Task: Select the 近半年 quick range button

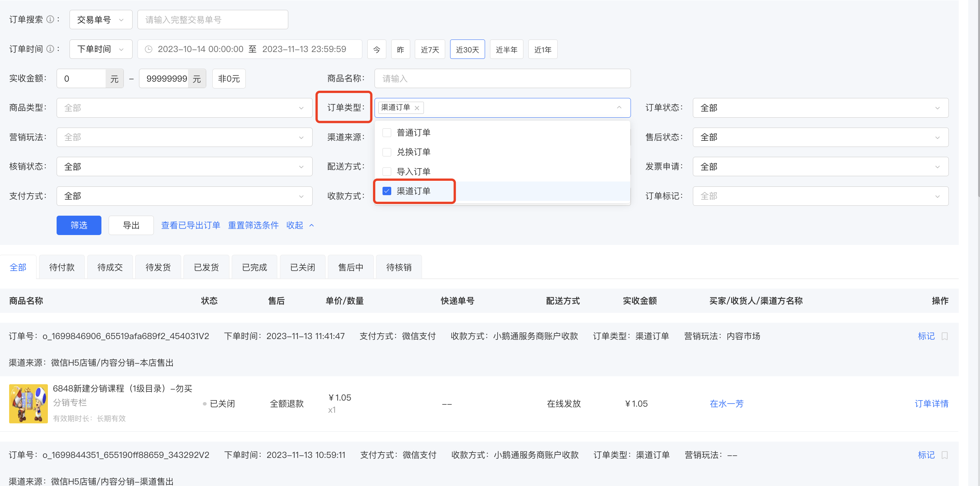Action: [507, 49]
